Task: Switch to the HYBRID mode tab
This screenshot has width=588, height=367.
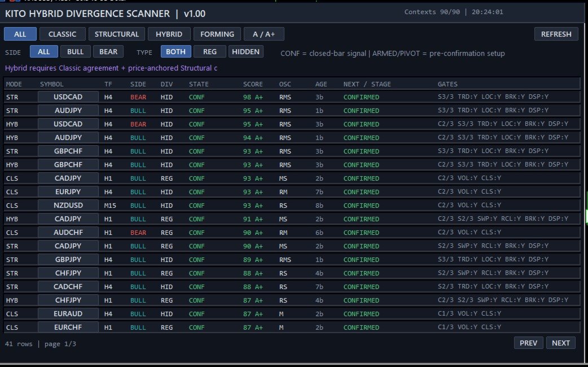Action: [x=169, y=34]
